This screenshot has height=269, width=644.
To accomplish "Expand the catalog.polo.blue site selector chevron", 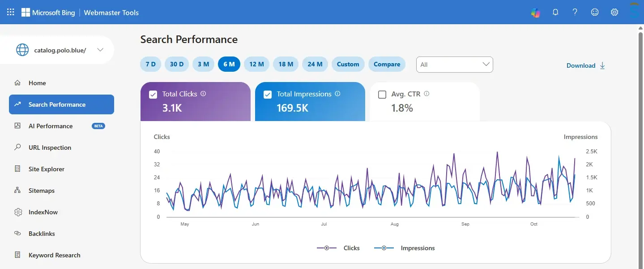I will (100, 50).
